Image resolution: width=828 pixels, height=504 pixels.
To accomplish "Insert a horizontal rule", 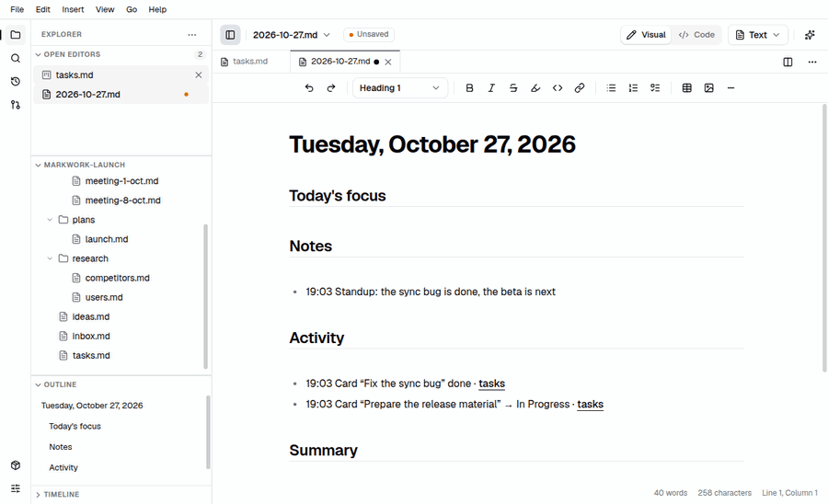I will click(730, 88).
